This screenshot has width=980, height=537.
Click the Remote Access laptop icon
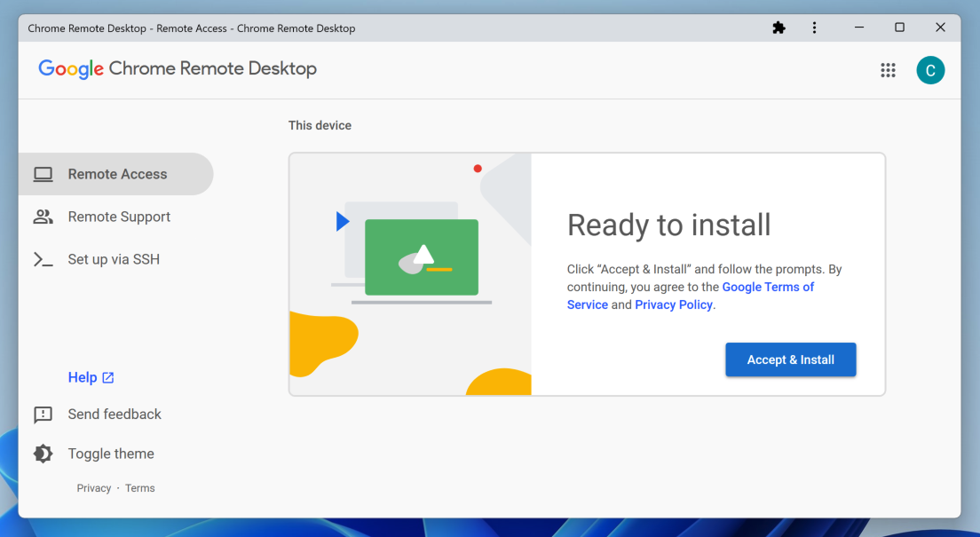43,174
